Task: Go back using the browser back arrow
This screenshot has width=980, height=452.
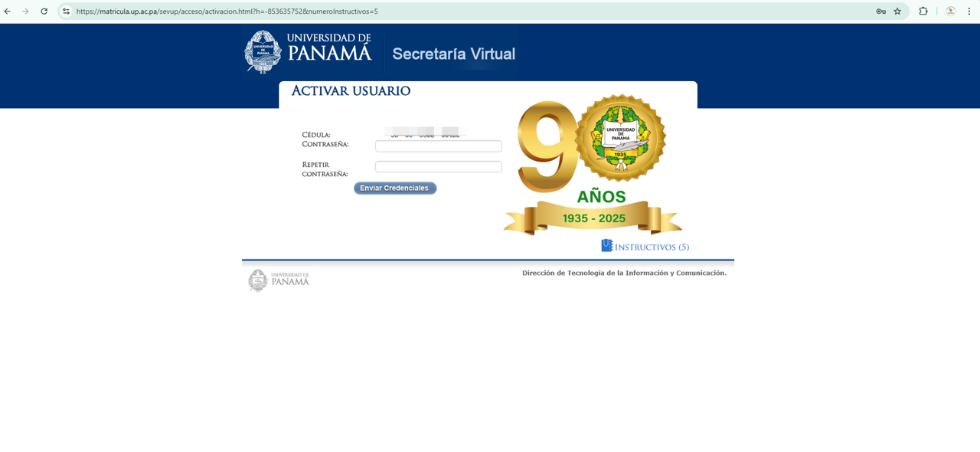Action: tap(8, 11)
